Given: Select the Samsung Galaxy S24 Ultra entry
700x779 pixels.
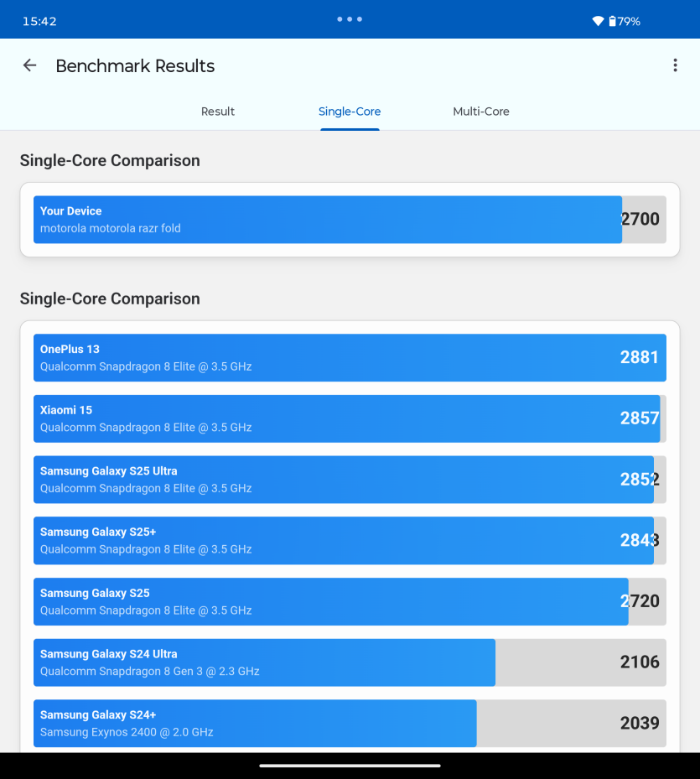Looking at the screenshot, I should click(x=350, y=662).
